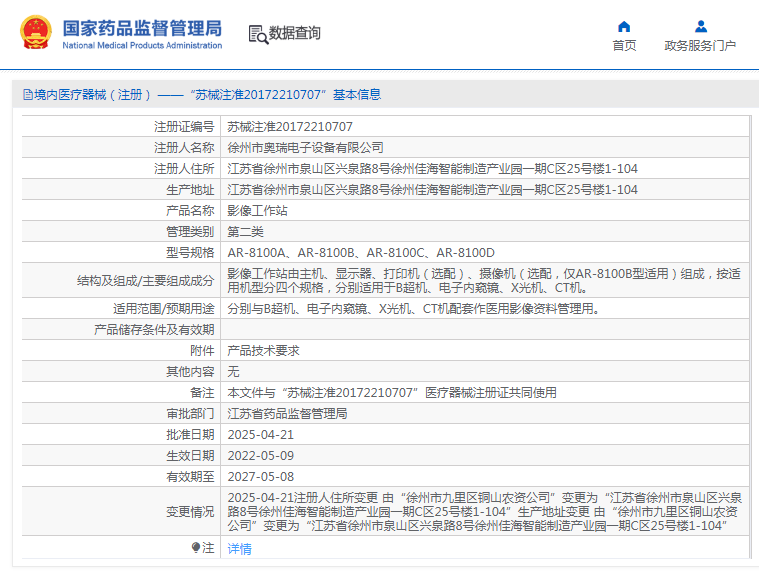The width and height of the screenshot is (759, 575).
Task: Select the 注册人名称 label
Action: tap(184, 148)
